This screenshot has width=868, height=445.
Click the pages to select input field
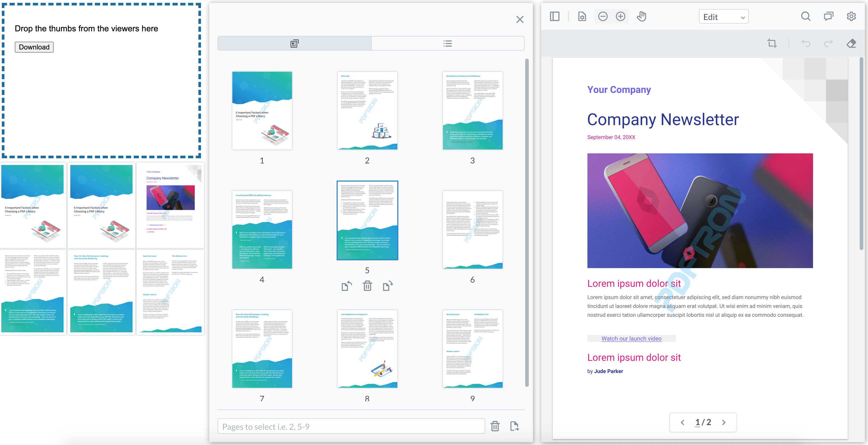click(x=351, y=427)
